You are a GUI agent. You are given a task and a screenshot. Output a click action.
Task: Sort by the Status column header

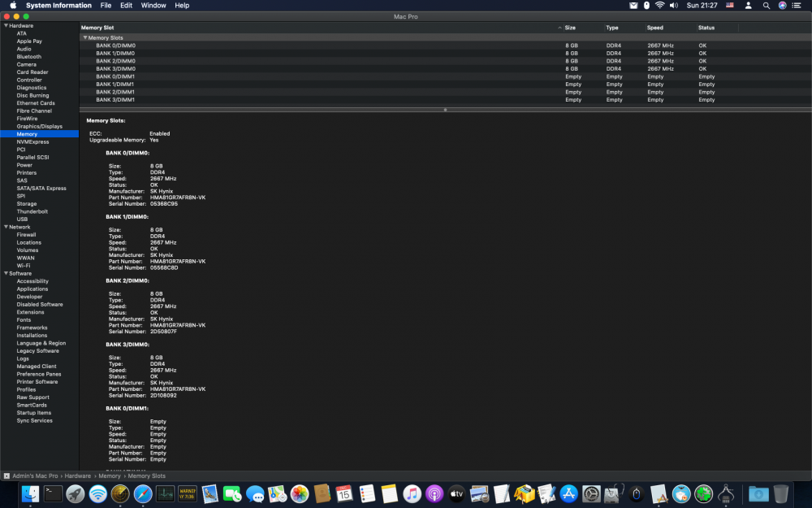coord(717,28)
